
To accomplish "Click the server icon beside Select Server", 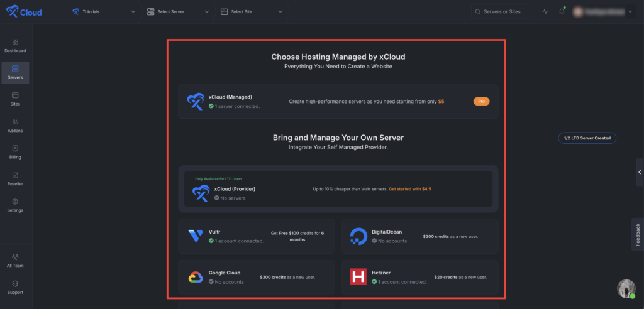I will (151, 11).
